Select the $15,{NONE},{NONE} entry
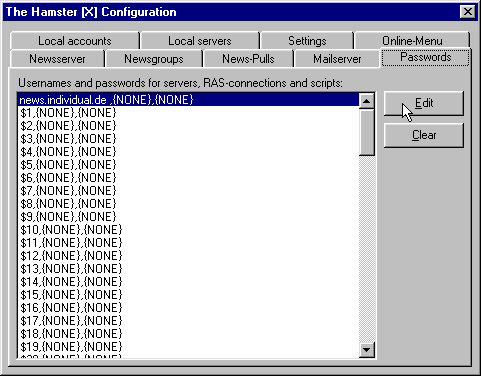This screenshot has width=481, height=376. 188,295
